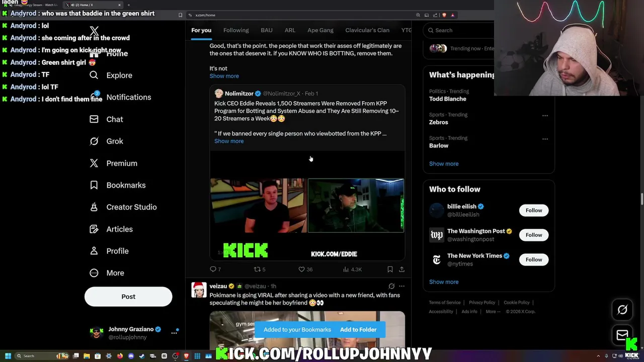Open Cookie Policy link
Screen dimensions: 644x362
tap(517, 303)
